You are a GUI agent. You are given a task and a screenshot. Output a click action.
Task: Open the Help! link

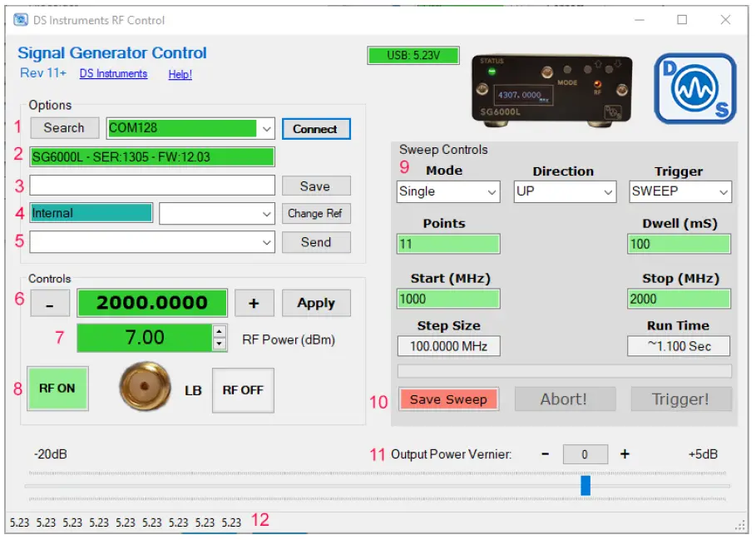click(x=180, y=74)
